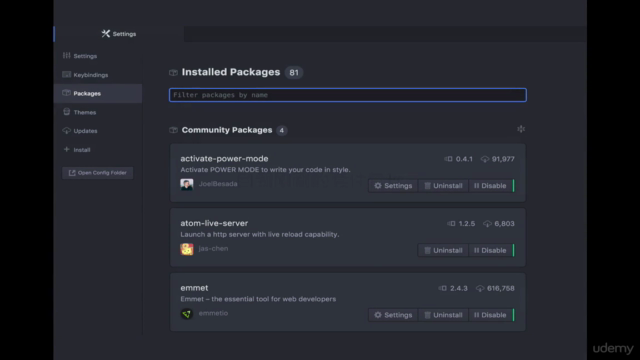The height and width of the screenshot is (360, 640).
Task: Open JoelBesada author link
Action: tap(218, 184)
